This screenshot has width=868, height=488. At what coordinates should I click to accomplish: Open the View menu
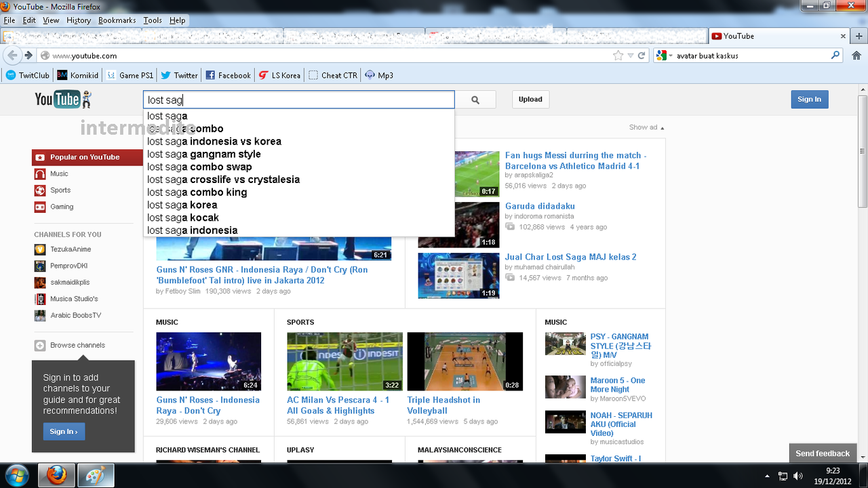51,20
